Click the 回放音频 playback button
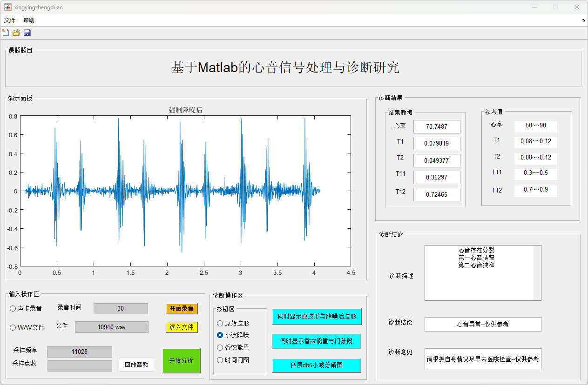 coord(136,365)
